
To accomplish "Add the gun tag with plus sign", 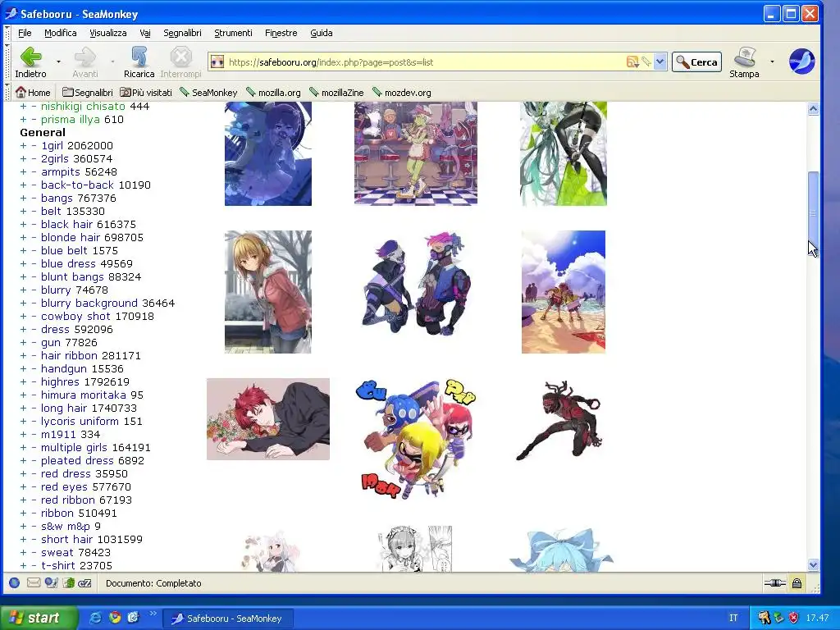I will tap(23, 342).
